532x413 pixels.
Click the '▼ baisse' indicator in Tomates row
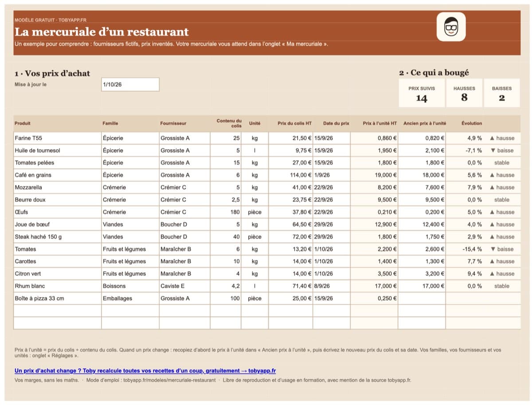pos(502,249)
